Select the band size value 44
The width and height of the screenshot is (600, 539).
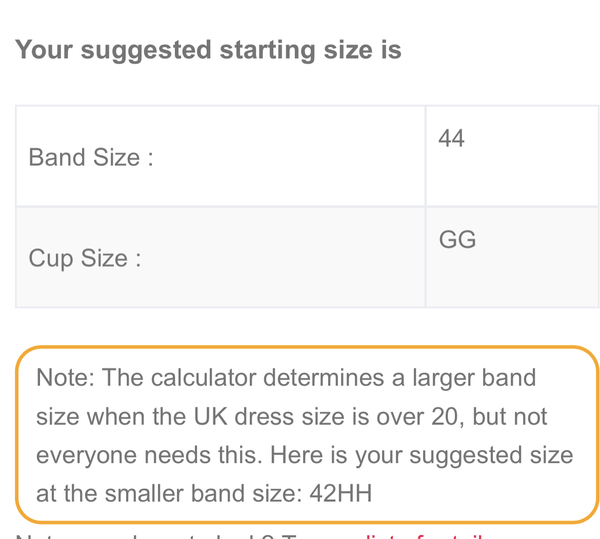click(x=451, y=139)
